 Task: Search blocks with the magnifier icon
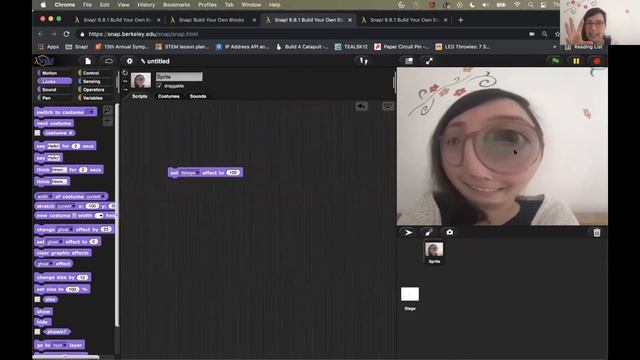pyautogui.click(x=107, y=110)
